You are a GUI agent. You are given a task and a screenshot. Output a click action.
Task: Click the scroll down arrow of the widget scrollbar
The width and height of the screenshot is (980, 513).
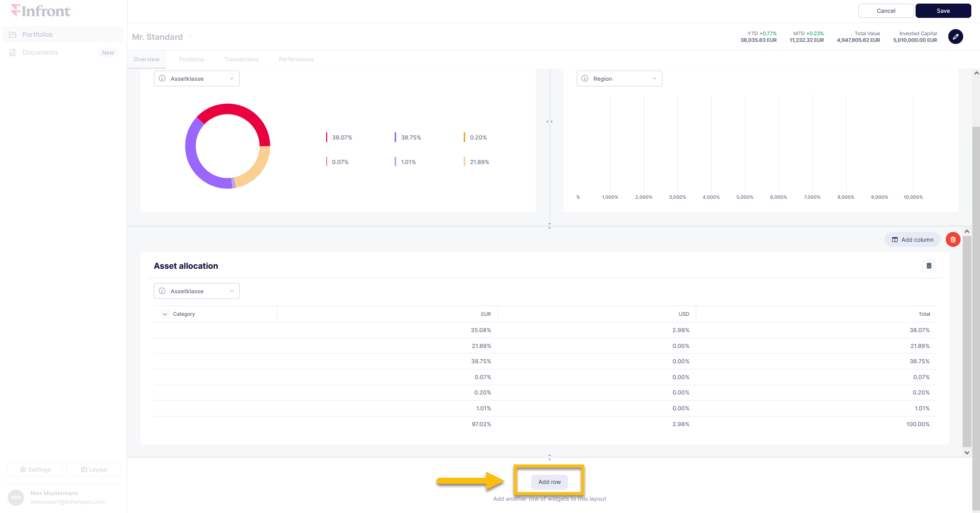(967, 452)
